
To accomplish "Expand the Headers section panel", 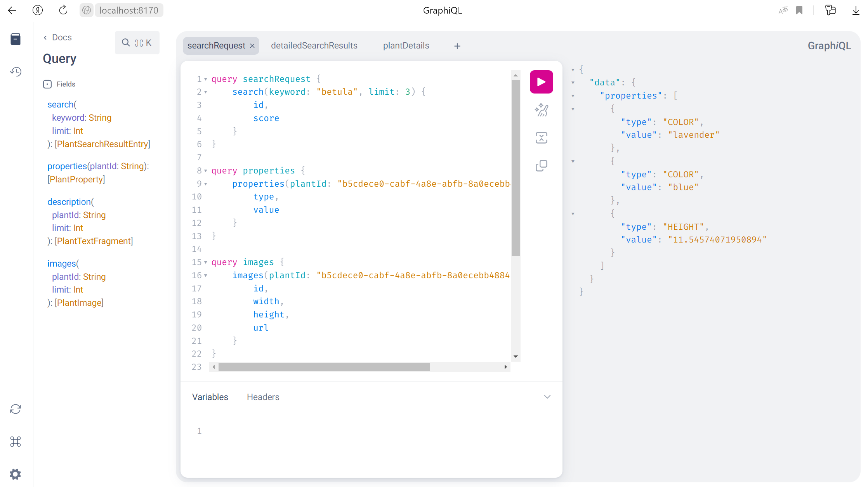I will tap(263, 397).
